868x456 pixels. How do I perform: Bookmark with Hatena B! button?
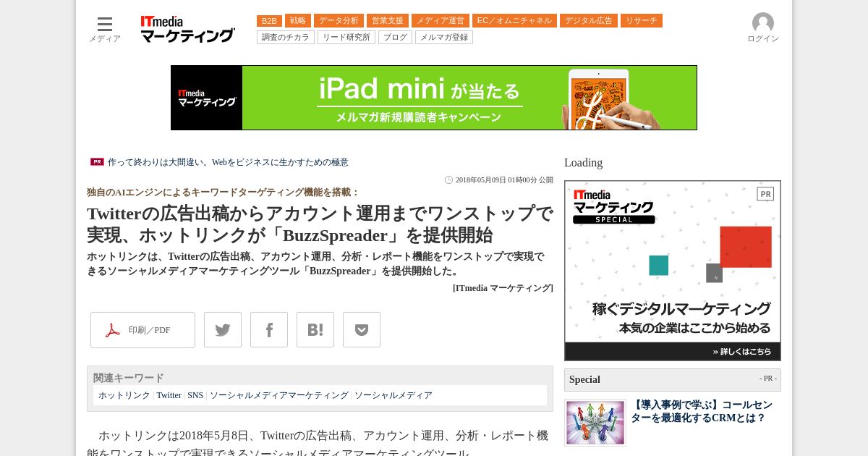pos(315,330)
